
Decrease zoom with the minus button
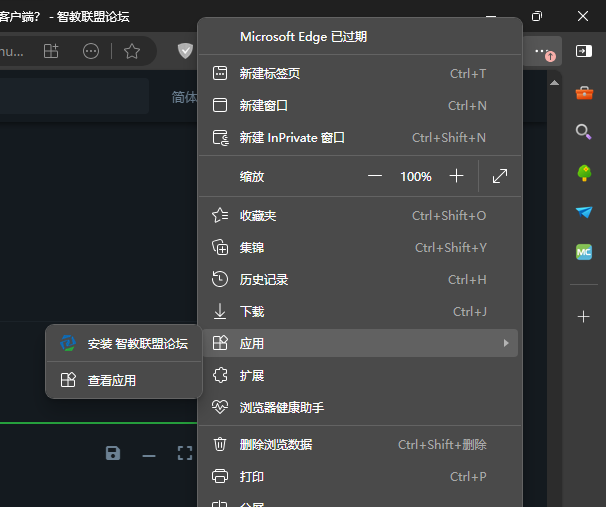click(x=375, y=176)
